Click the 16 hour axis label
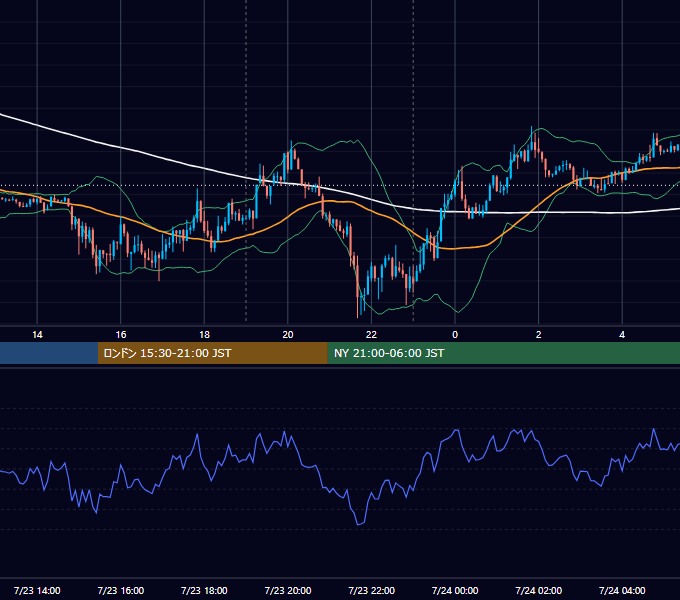This screenshot has height=600, width=680. click(x=121, y=335)
